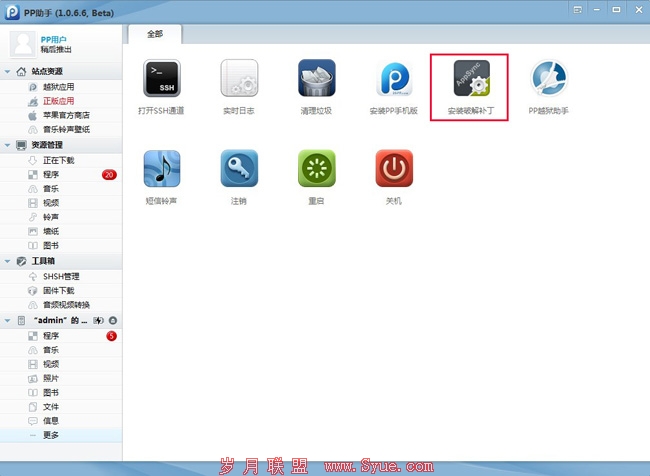Screen dimensions: 650x476
Task: Click the PP用户 username link
Action: [53, 40]
